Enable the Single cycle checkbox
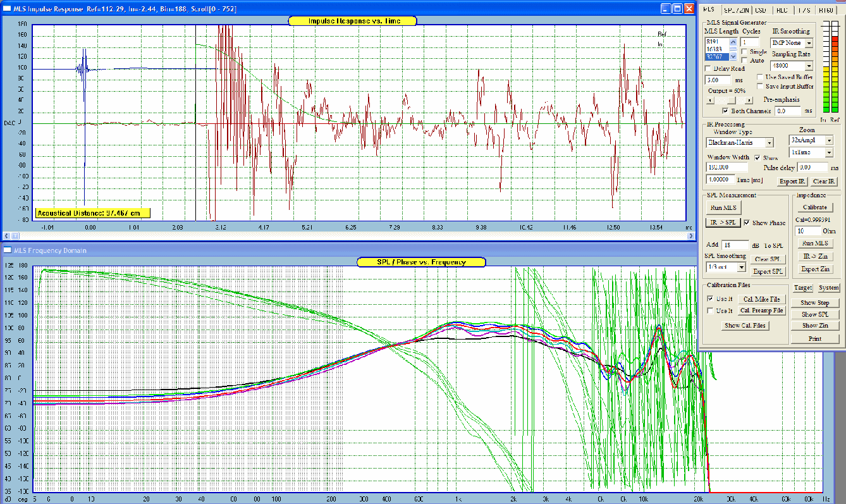 pos(745,52)
